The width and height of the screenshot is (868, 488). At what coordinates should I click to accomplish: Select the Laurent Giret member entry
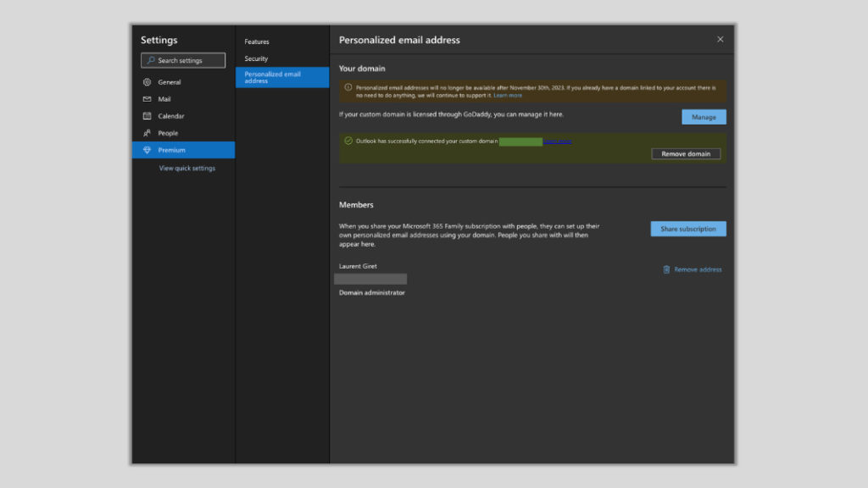click(358, 266)
